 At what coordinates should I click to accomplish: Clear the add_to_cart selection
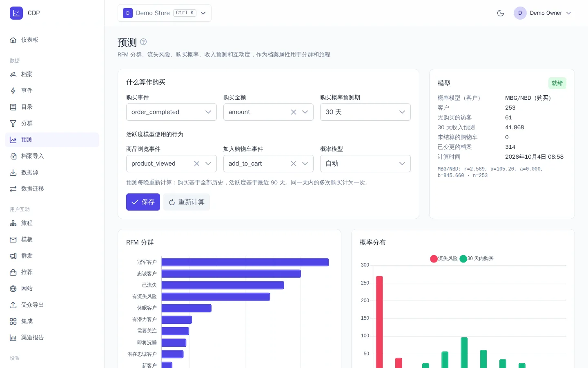tap(294, 164)
